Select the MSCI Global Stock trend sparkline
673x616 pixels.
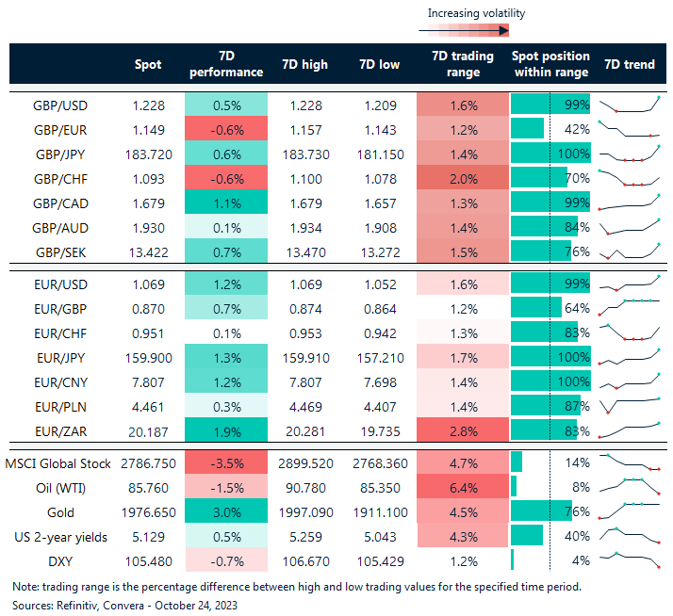click(629, 462)
